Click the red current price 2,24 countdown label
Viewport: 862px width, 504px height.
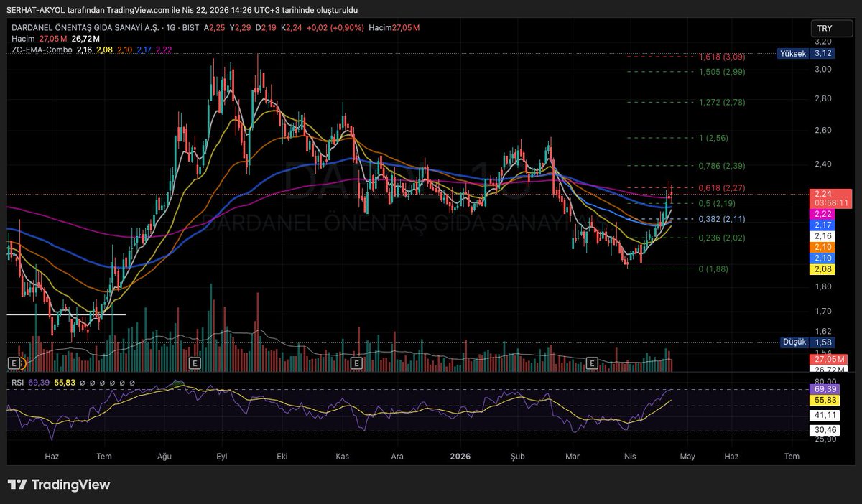(x=830, y=198)
